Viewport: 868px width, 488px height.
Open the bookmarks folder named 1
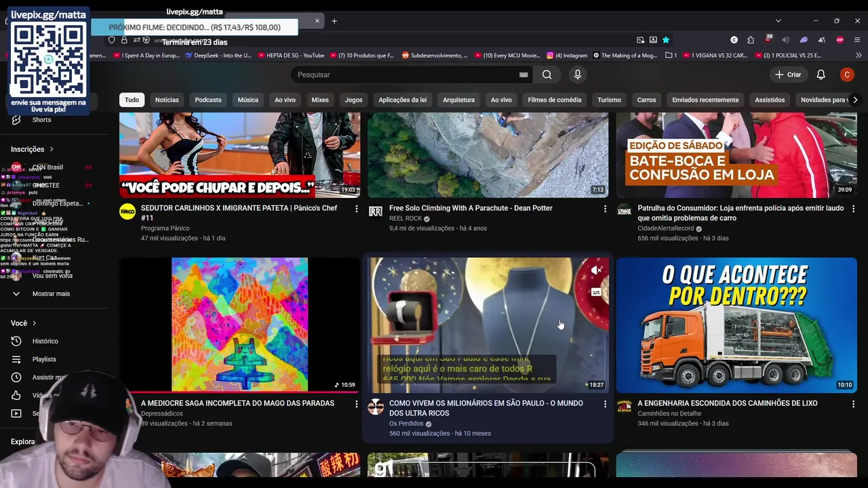click(671, 56)
